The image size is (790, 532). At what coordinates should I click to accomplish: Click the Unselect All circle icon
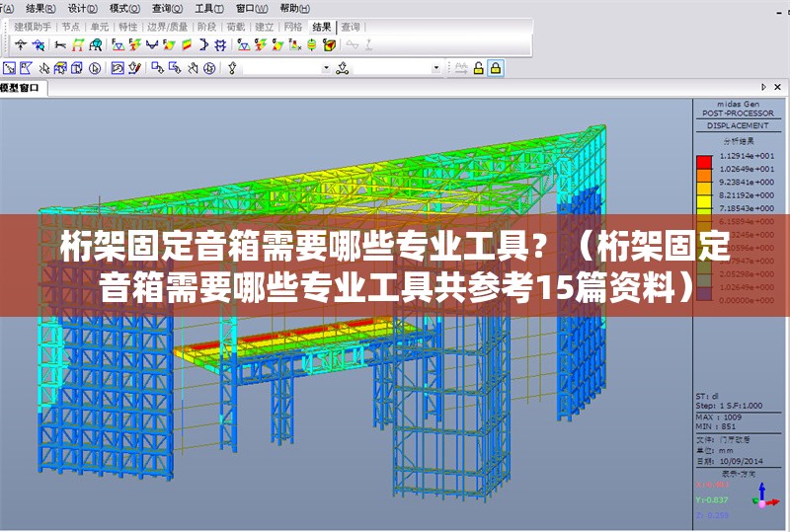209,68
